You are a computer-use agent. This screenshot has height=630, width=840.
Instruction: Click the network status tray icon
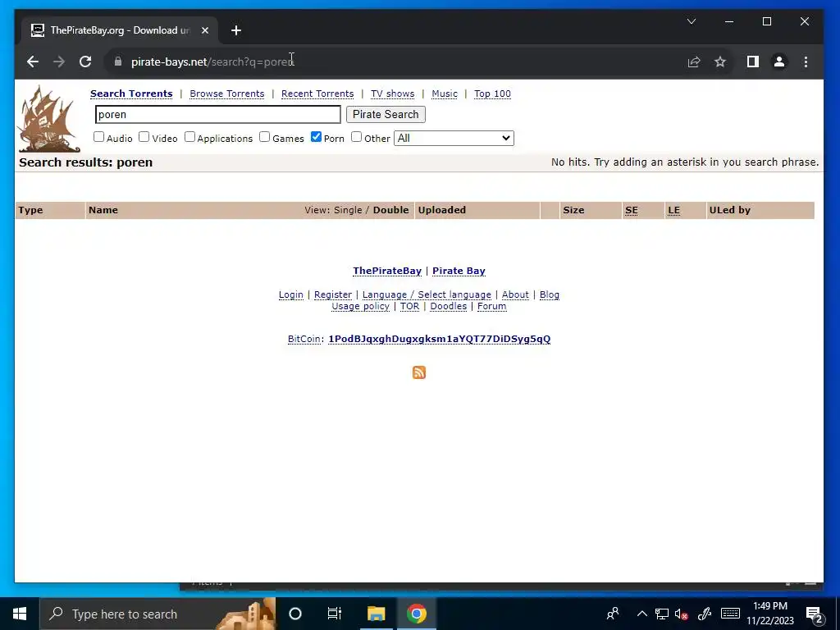point(662,614)
